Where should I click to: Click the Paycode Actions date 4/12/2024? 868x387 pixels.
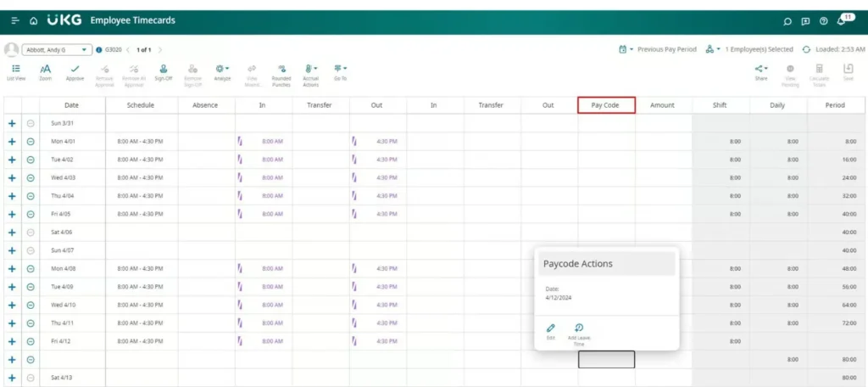[559, 298]
